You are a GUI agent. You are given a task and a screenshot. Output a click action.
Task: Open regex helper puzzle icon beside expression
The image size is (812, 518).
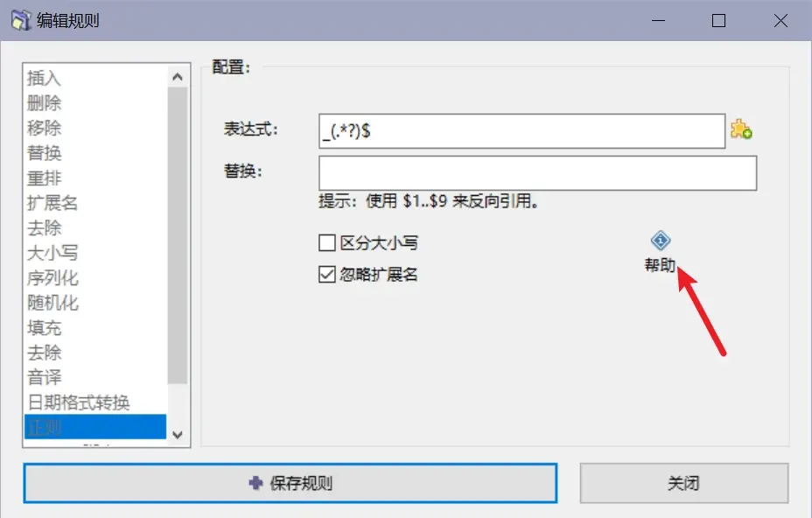click(741, 129)
